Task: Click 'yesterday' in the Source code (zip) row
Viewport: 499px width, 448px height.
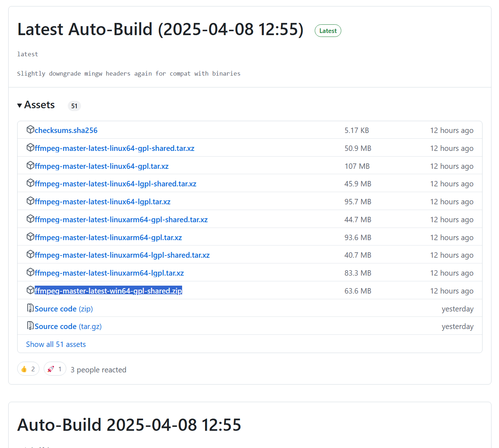Action: coord(457,309)
